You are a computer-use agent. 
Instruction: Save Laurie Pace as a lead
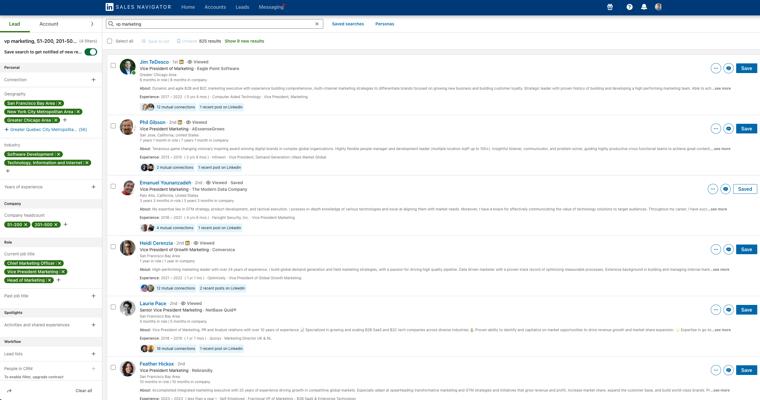[x=746, y=310]
